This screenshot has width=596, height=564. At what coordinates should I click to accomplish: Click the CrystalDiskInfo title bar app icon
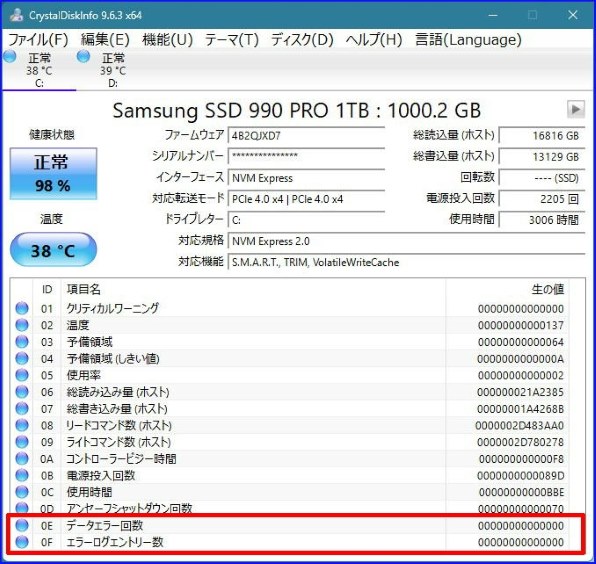(x=16, y=15)
